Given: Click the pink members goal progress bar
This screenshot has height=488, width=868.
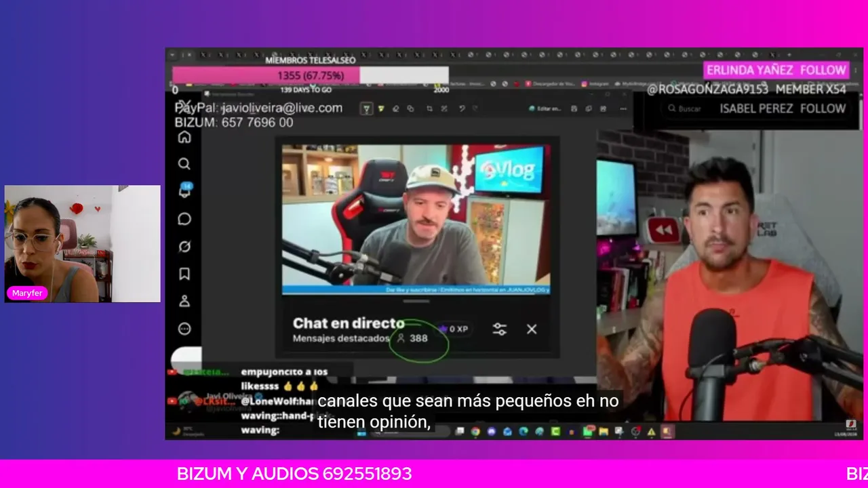Looking at the screenshot, I should click(x=311, y=75).
